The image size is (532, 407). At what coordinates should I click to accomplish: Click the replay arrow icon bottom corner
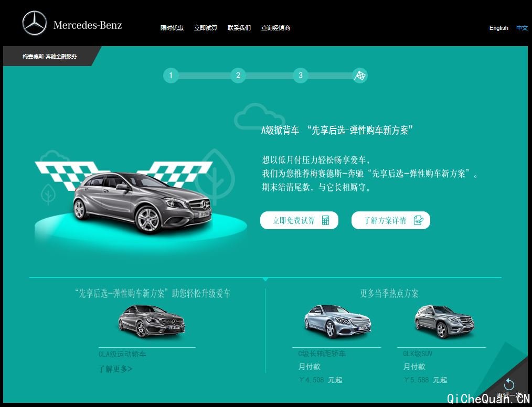click(509, 384)
